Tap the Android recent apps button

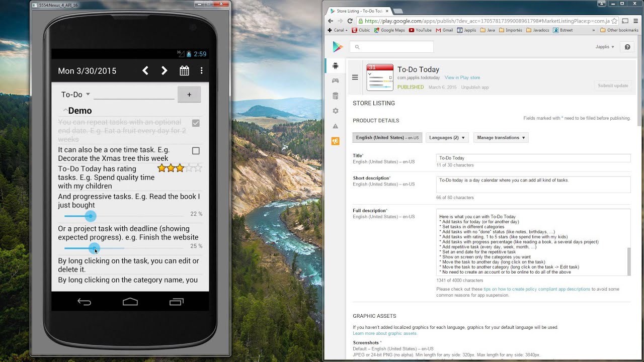click(x=177, y=302)
